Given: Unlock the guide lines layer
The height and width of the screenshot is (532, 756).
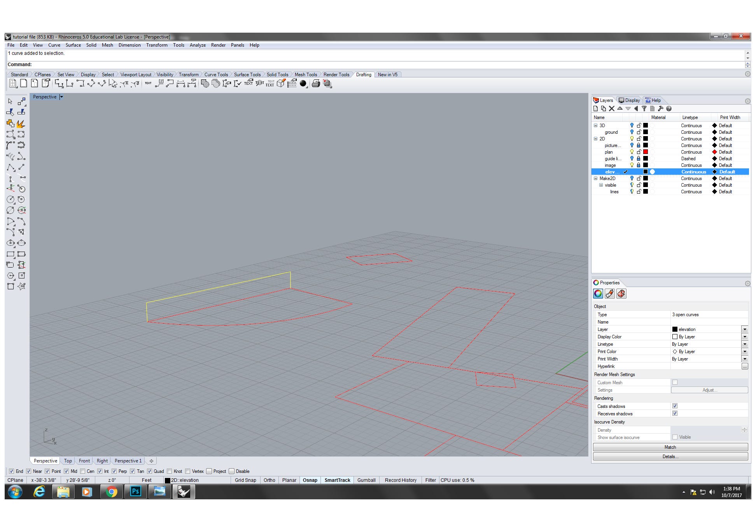Looking at the screenshot, I should (x=639, y=159).
